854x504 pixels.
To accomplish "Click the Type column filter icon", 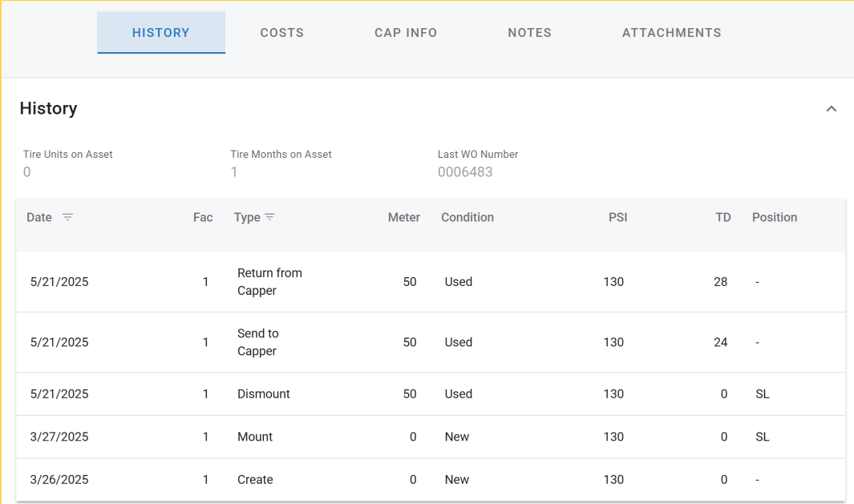I will click(x=269, y=217).
